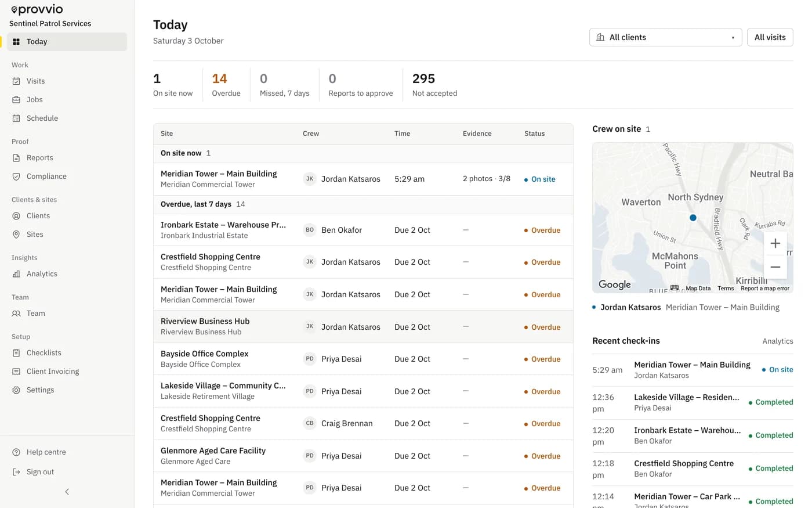Open the Bayside Office Complex row
Image resolution: width=812 pixels, height=508 pixels.
pyautogui.click(x=363, y=359)
